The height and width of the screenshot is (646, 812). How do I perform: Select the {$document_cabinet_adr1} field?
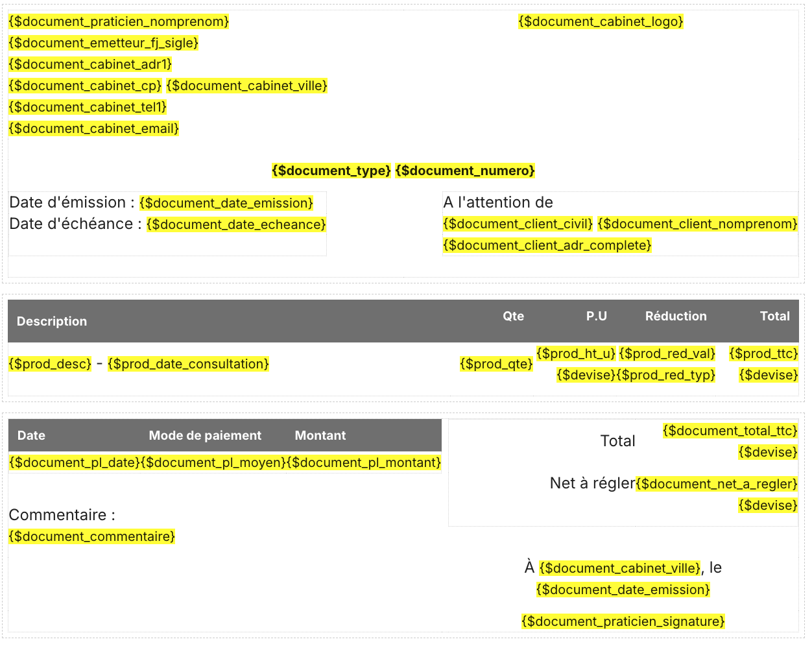coord(90,64)
